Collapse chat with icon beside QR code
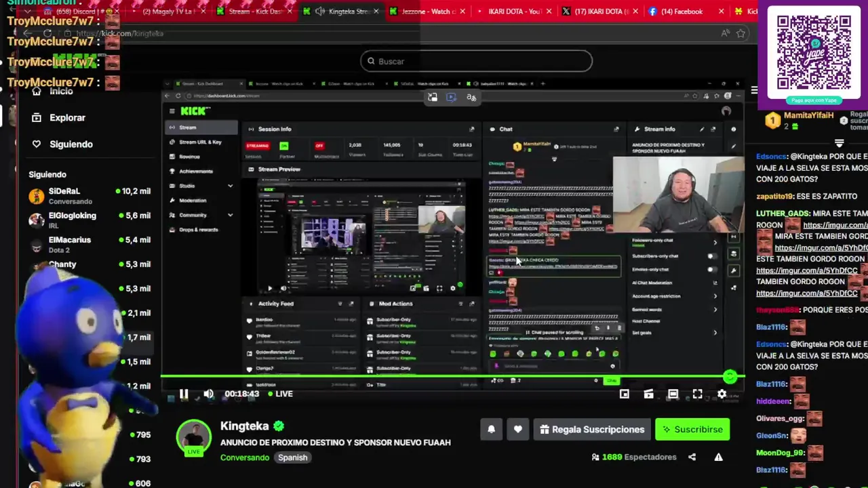The width and height of the screenshot is (868, 488). click(754, 89)
